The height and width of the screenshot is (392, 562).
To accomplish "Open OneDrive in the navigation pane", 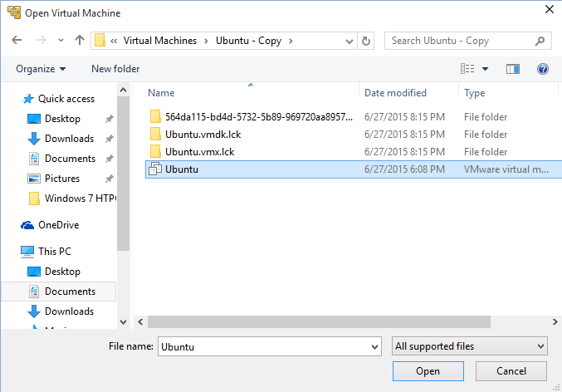I will pyautogui.click(x=58, y=225).
